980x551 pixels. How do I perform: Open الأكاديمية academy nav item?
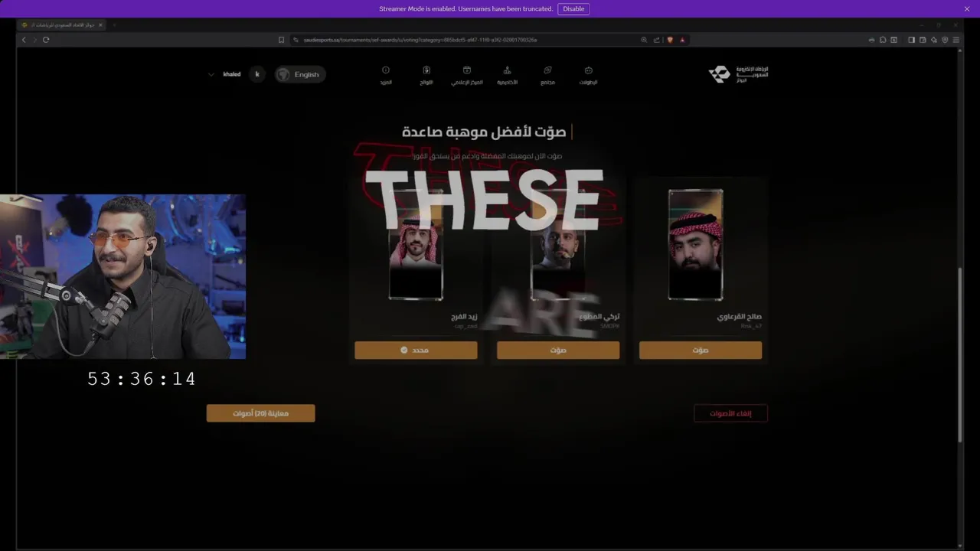[507, 75]
